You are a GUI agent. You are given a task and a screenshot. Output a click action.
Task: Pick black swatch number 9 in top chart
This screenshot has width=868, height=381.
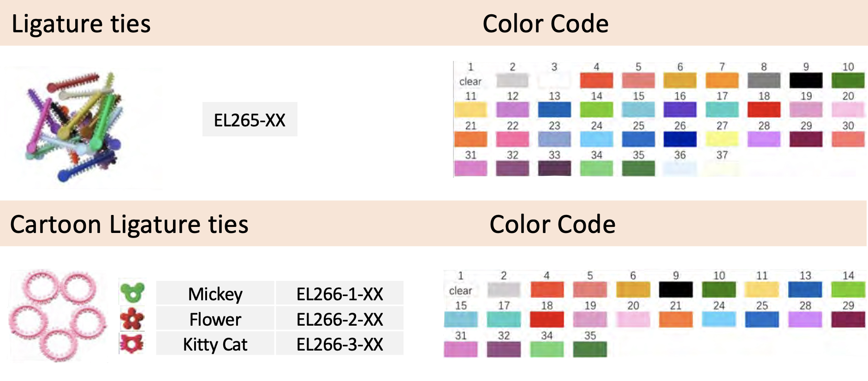click(806, 80)
